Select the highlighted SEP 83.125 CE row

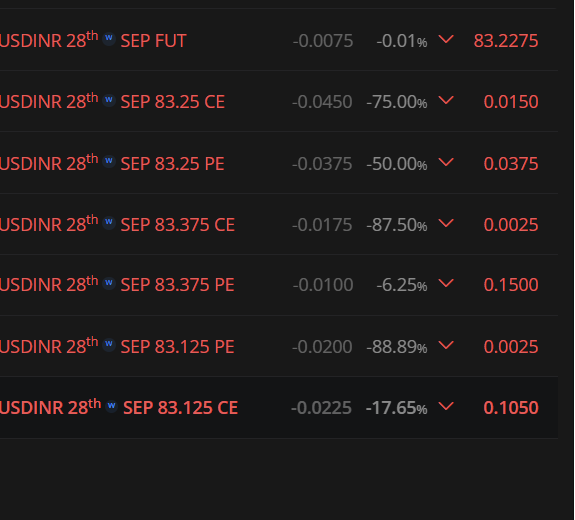[x=279, y=407]
